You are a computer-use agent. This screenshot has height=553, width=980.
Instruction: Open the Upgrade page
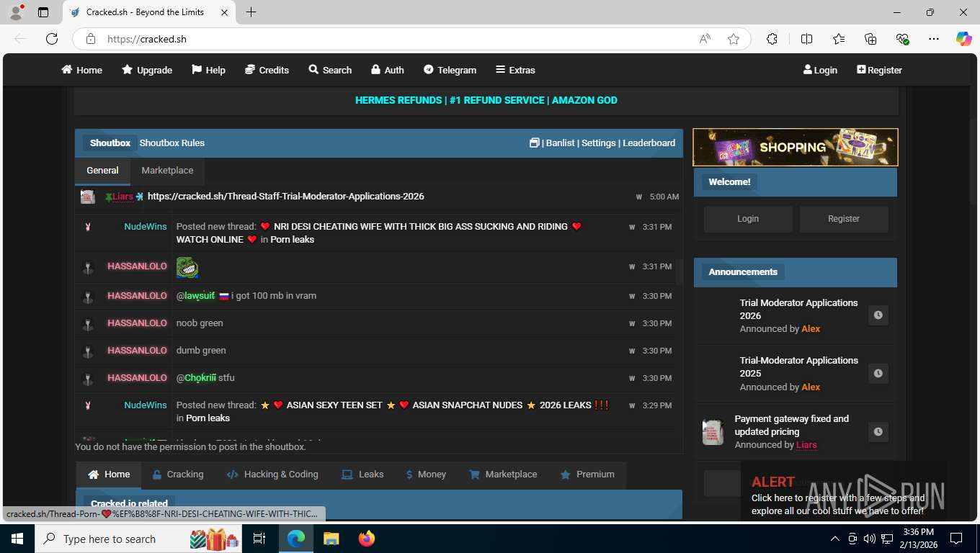pyautogui.click(x=147, y=70)
